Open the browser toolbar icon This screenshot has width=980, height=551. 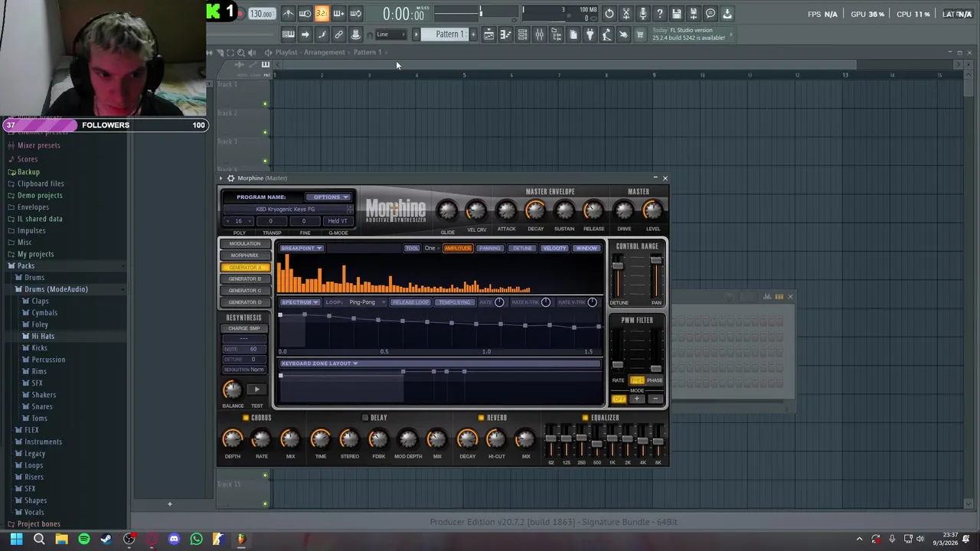tap(556, 34)
